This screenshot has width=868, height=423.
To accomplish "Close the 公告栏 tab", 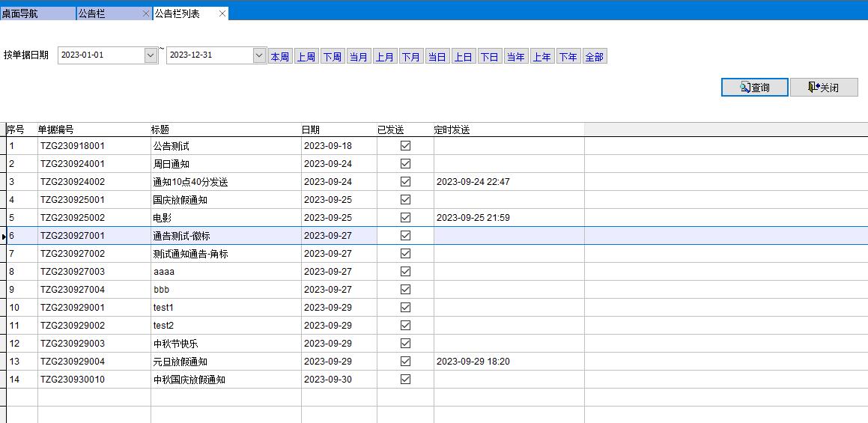I will (x=145, y=13).
